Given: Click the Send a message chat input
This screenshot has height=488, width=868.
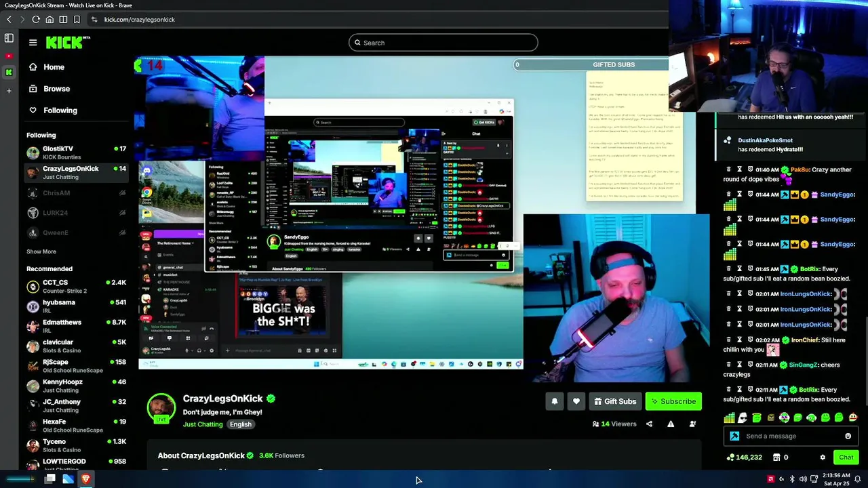Looking at the screenshot, I should [x=790, y=436].
